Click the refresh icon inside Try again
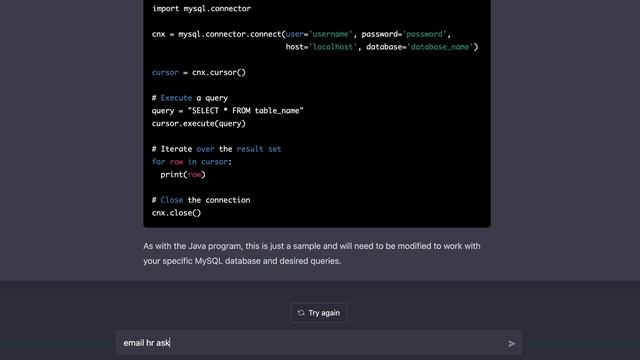The height and width of the screenshot is (360, 640). pos(301,313)
